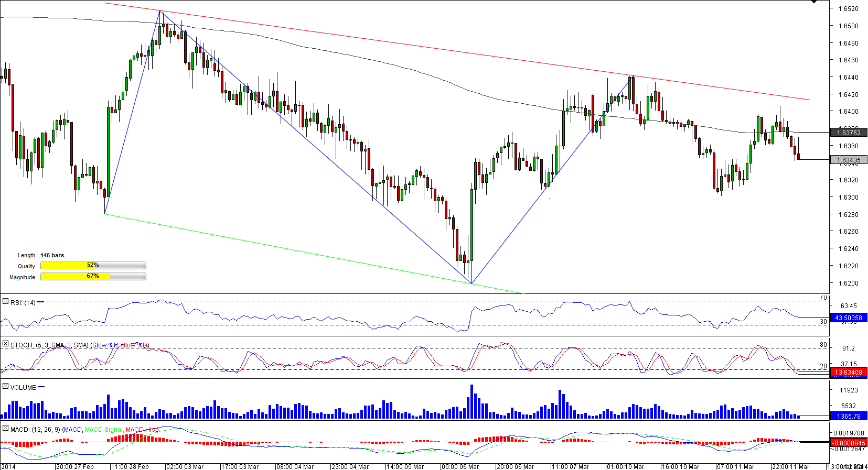Image resolution: width=868 pixels, height=470 pixels.
Task: Click the Magnitude 67% bar
Action: 93,277
